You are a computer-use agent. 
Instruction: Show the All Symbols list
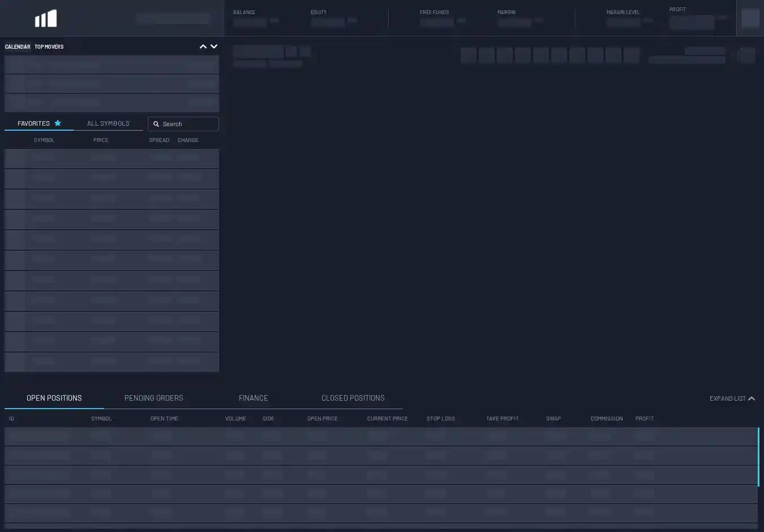coord(108,123)
